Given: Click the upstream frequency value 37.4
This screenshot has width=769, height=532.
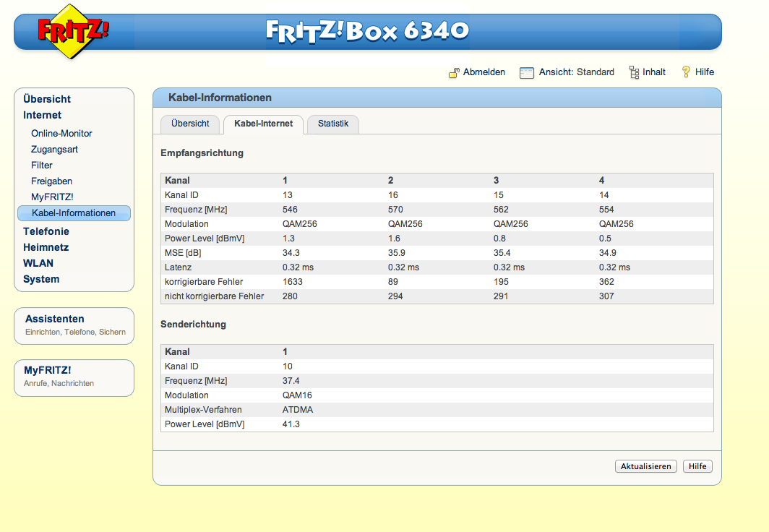Looking at the screenshot, I should coord(291,380).
